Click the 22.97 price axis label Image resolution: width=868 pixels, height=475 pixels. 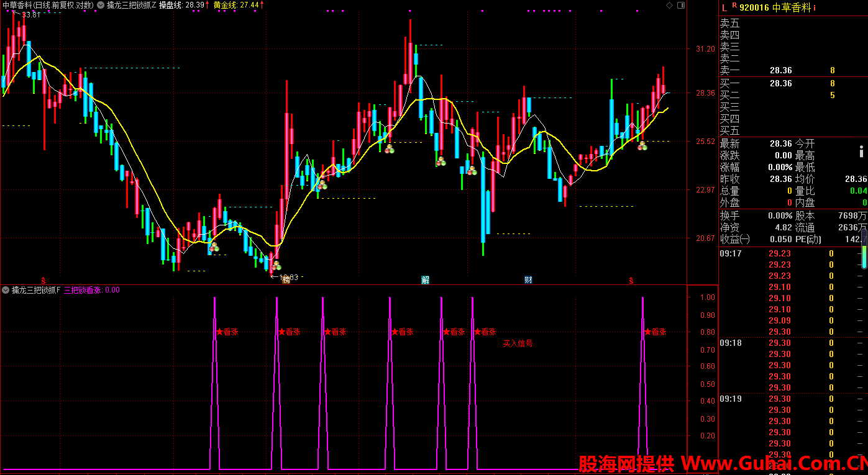(705, 189)
